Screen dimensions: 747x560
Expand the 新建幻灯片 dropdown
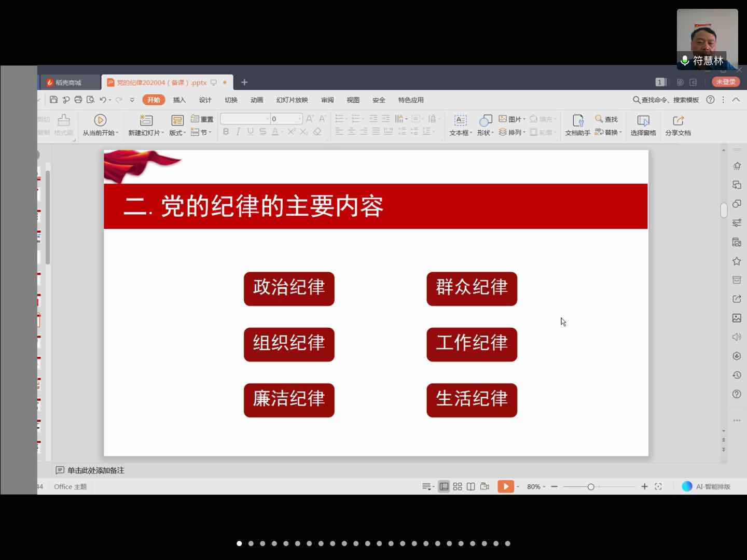click(x=146, y=133)
